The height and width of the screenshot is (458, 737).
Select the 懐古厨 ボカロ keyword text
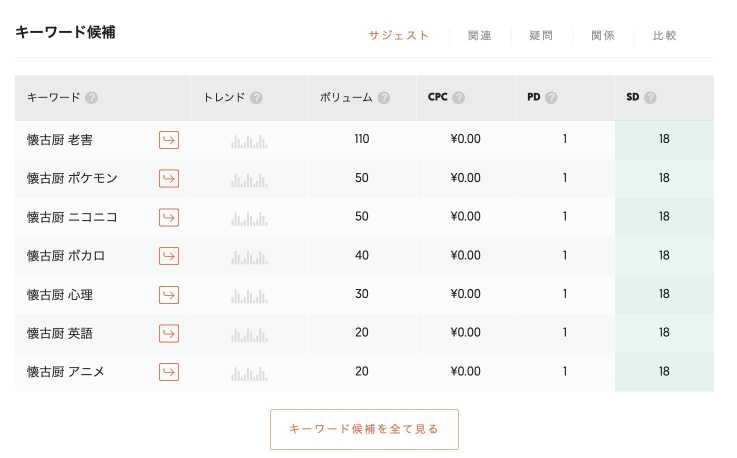tap(66, 256)
